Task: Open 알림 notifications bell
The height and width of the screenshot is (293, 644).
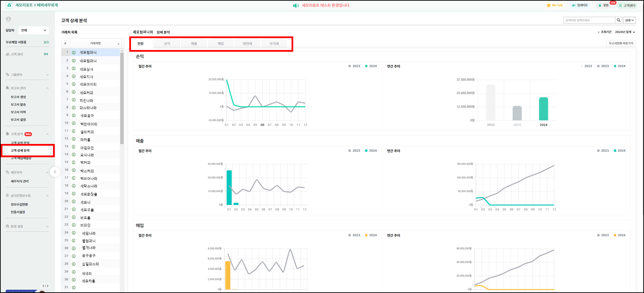Action: point(600,5)
